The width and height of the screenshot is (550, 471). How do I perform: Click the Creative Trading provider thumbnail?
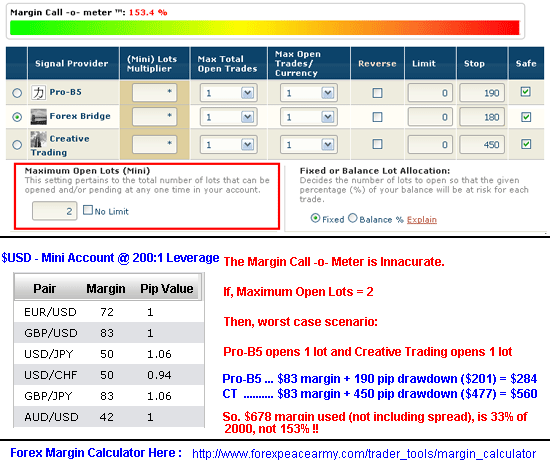click(x=38, y=139)
